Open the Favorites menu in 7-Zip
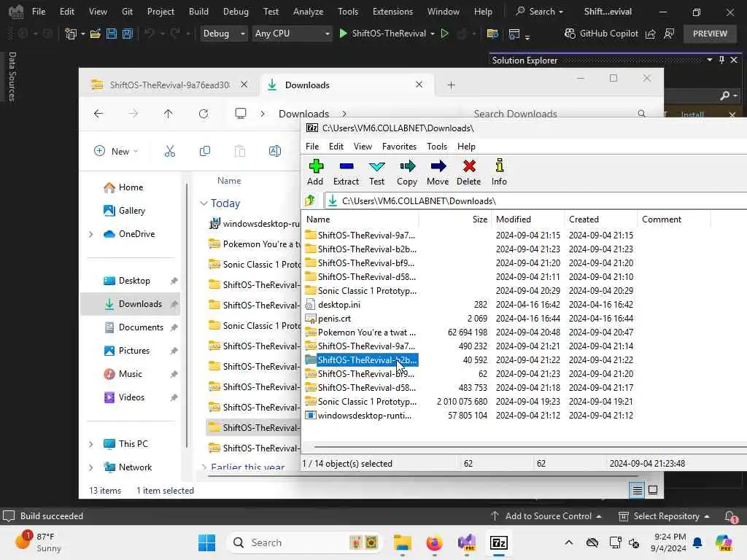This screenshot has width=747, height=560. 399,146
